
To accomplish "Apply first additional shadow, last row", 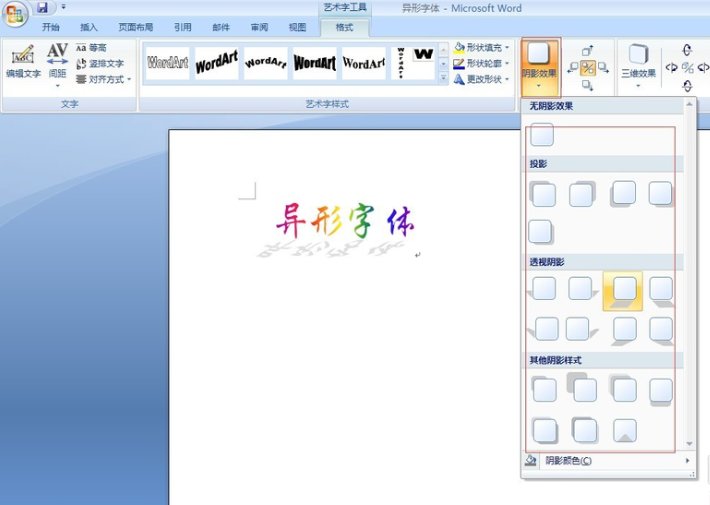I will [543, 429].
